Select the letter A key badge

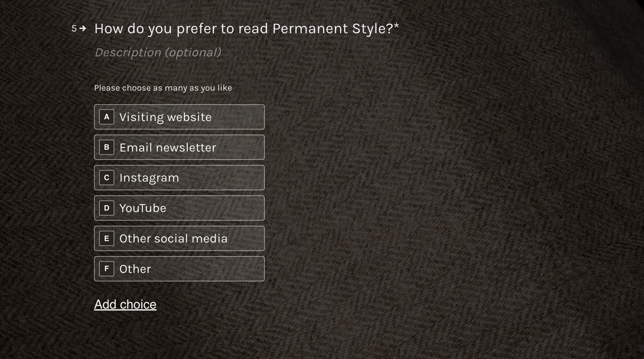107,117
